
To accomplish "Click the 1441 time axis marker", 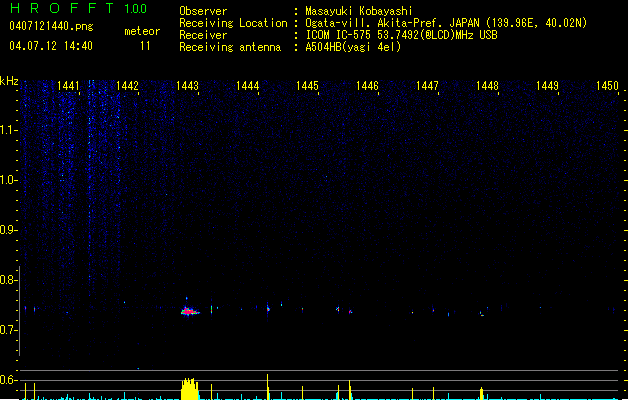I will (68, 86).
